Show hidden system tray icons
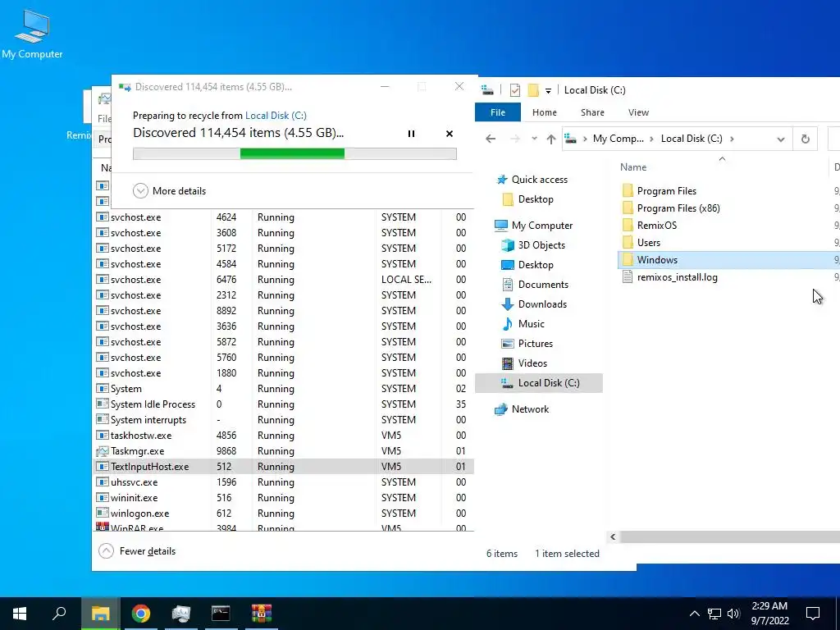840x630 pixels. (x=694, y=614)
